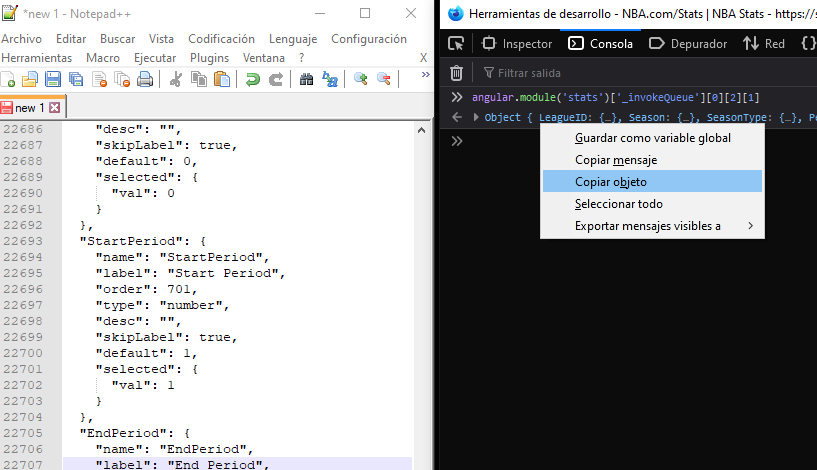This screenshot has height=470, width=817.
Task: Open the Ejecutar menu
Action: click(155, 58)
